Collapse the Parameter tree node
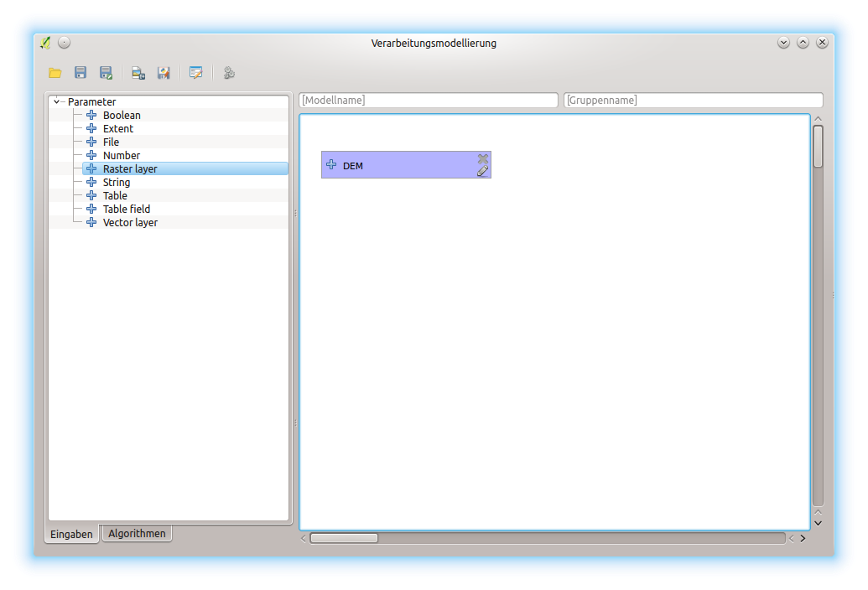Image resolution: width=868 pixels, height=590 pixels. tap(57, 102)
